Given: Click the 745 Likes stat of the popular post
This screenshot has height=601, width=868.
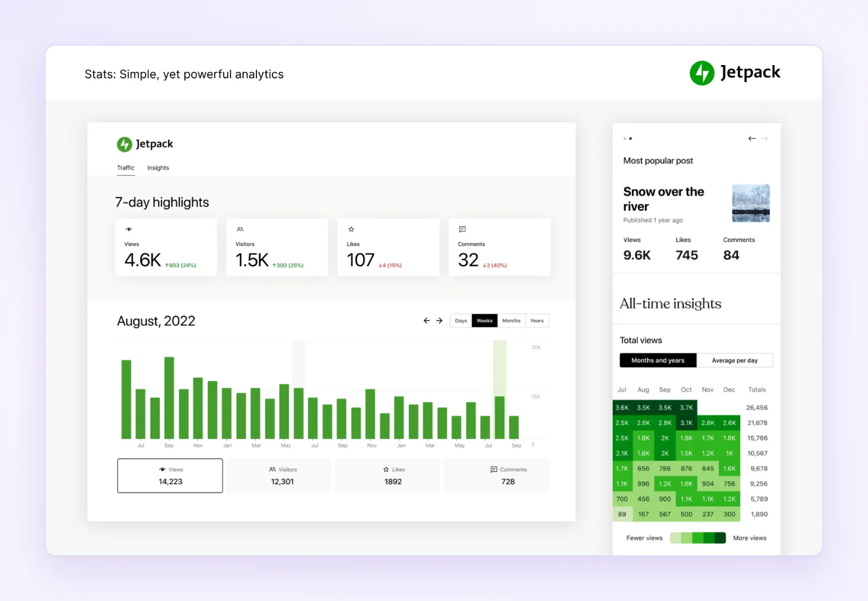Looking at the screenshot, I should [687, 255].
